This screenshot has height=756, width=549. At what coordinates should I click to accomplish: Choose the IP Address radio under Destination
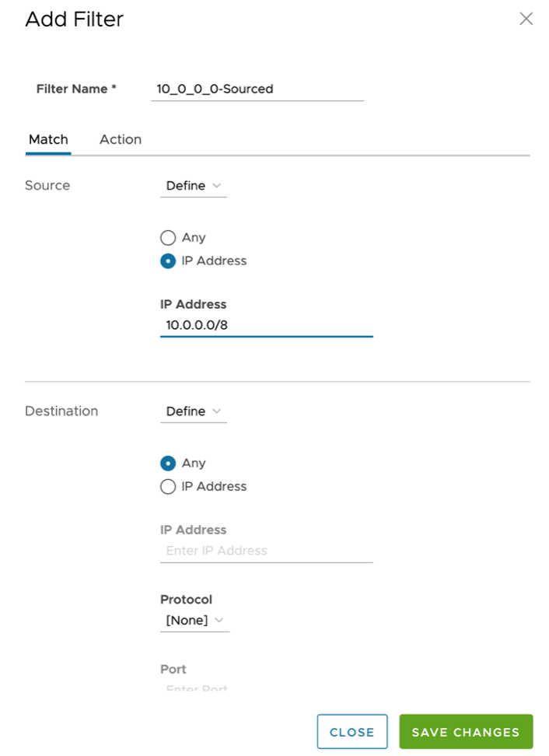tap(168, 487)
